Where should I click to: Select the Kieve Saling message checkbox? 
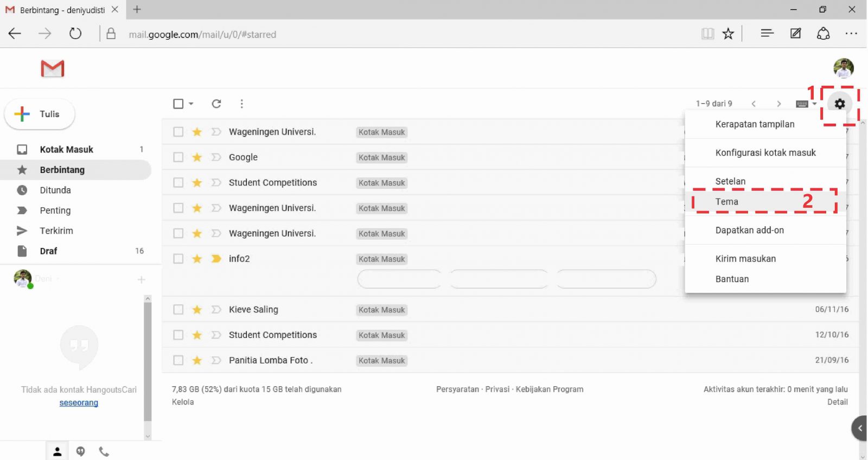tap(178, 310)
